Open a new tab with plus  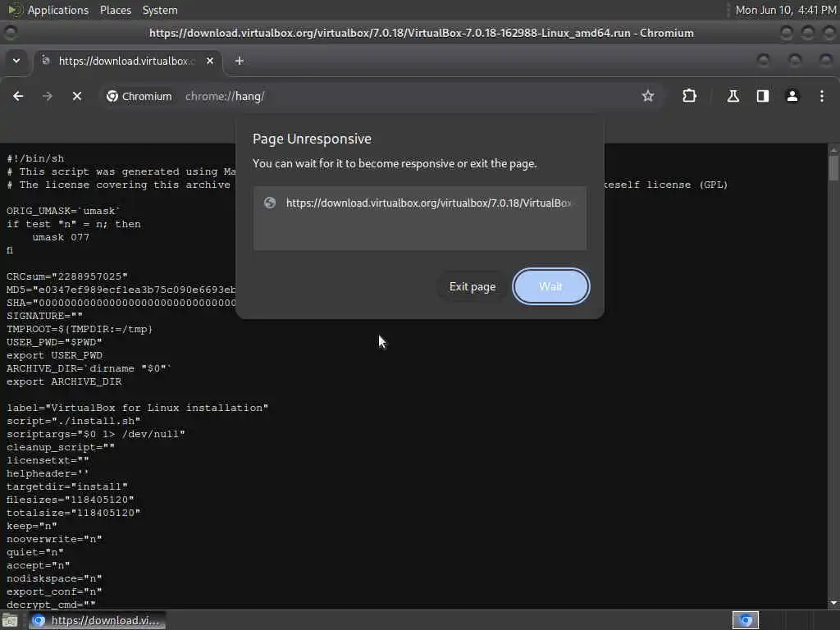240,61
